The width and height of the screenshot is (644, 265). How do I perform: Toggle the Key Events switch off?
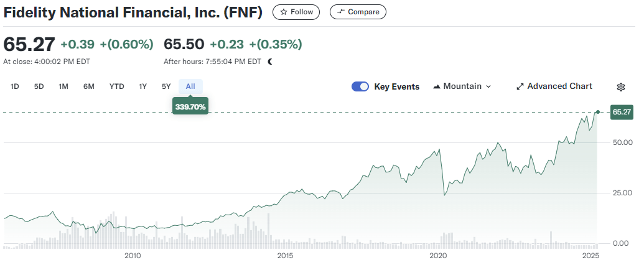pos(360,86)
